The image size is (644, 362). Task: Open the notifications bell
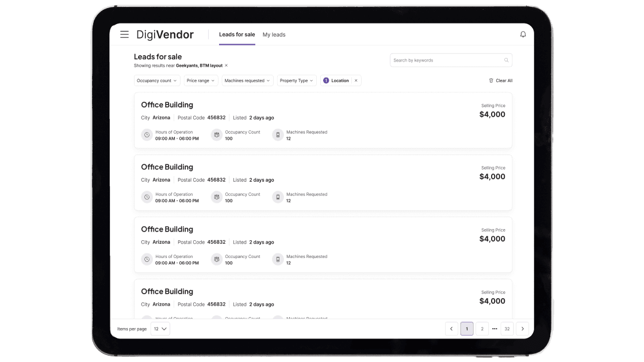[523, 34]
